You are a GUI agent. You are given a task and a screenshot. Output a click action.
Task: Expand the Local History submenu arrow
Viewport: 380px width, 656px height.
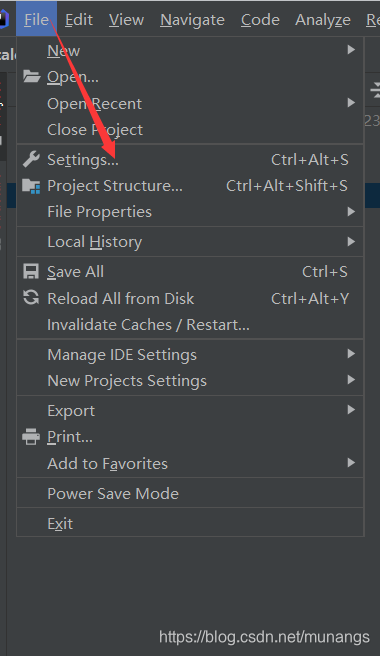coord(351,241)
